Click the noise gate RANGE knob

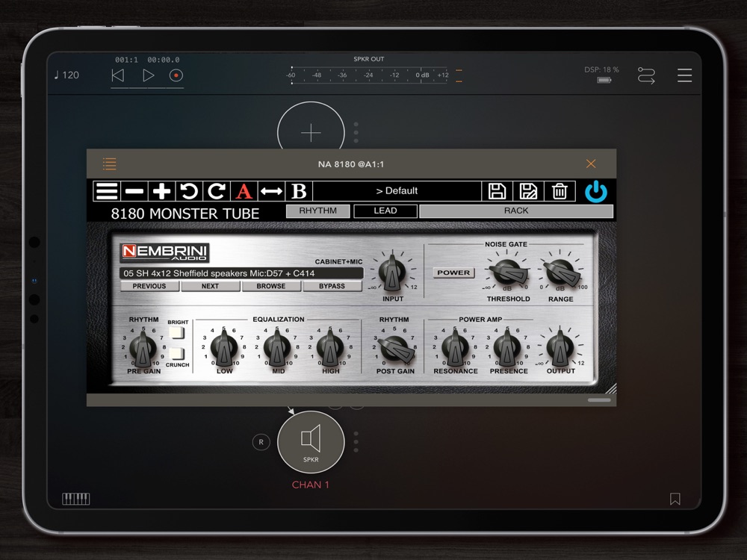click(561, 273)
